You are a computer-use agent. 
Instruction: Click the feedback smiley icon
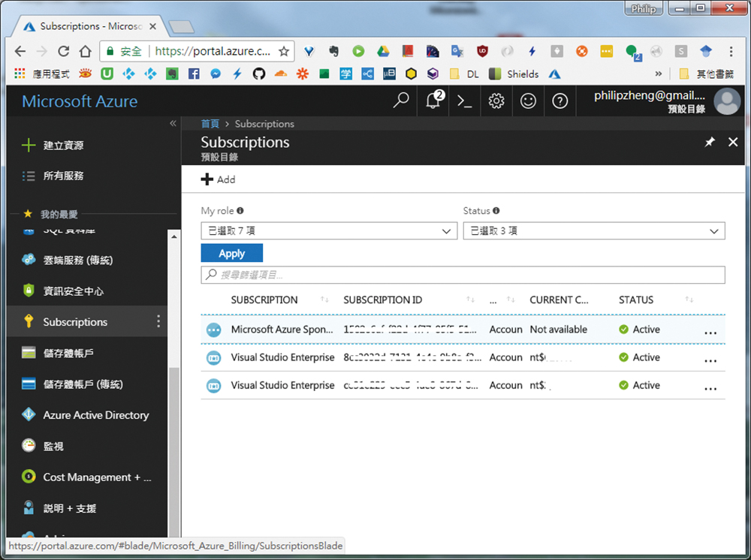click(528, 101)
